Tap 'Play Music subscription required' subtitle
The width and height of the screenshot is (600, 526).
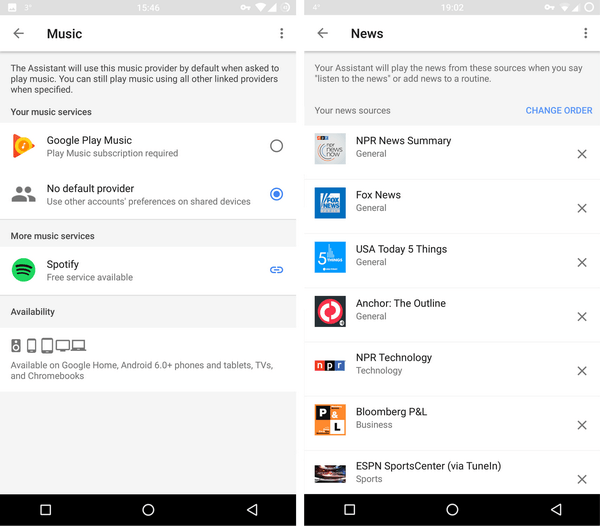(x=112, y=153)
